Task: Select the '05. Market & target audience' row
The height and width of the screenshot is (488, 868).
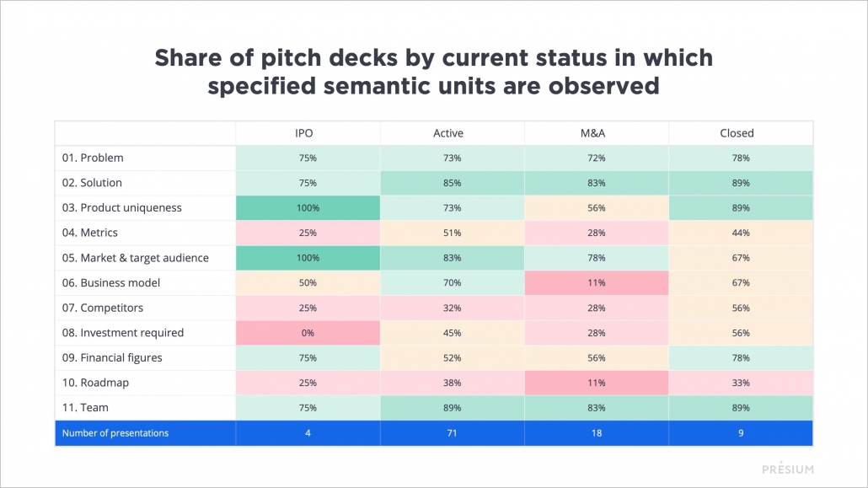Action: (135, 258)
